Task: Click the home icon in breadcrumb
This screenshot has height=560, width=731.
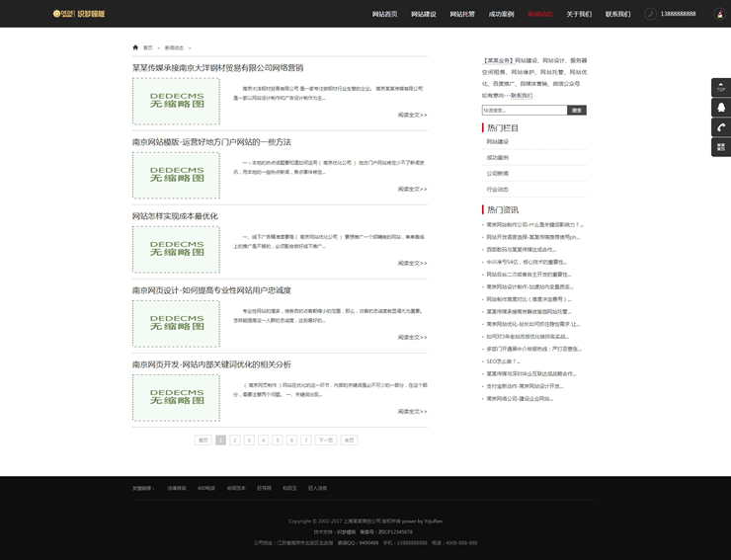Action: 135,47
